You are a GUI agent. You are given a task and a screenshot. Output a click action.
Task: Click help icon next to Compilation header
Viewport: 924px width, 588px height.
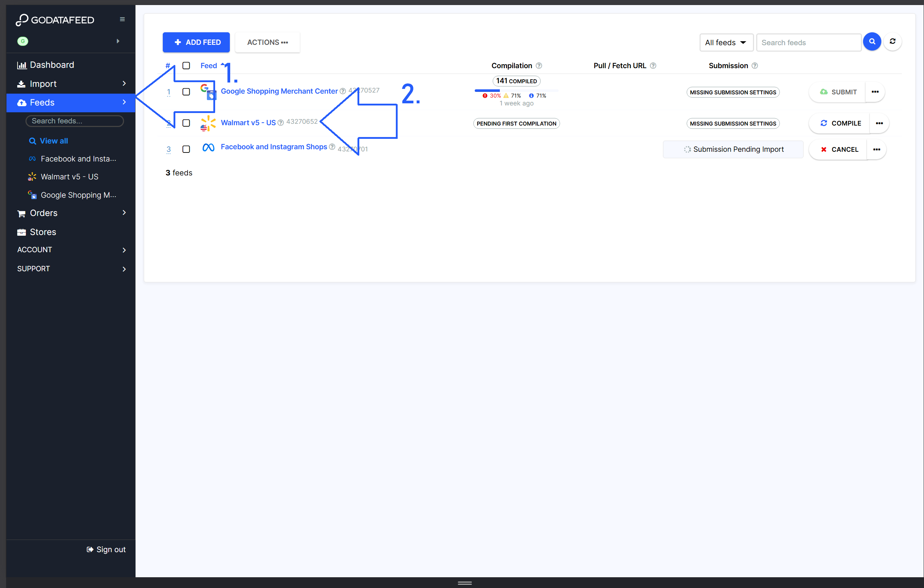point(539,66)
